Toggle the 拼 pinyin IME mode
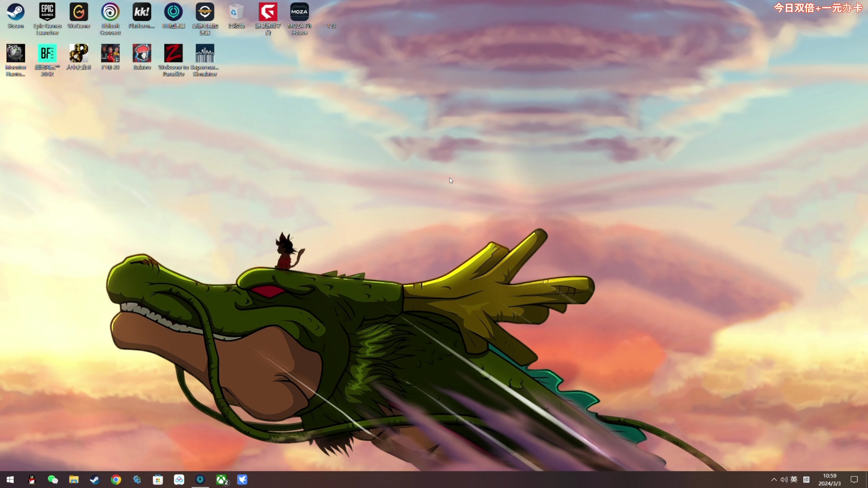The image size is (868, 488). click(x=806, y=479)
